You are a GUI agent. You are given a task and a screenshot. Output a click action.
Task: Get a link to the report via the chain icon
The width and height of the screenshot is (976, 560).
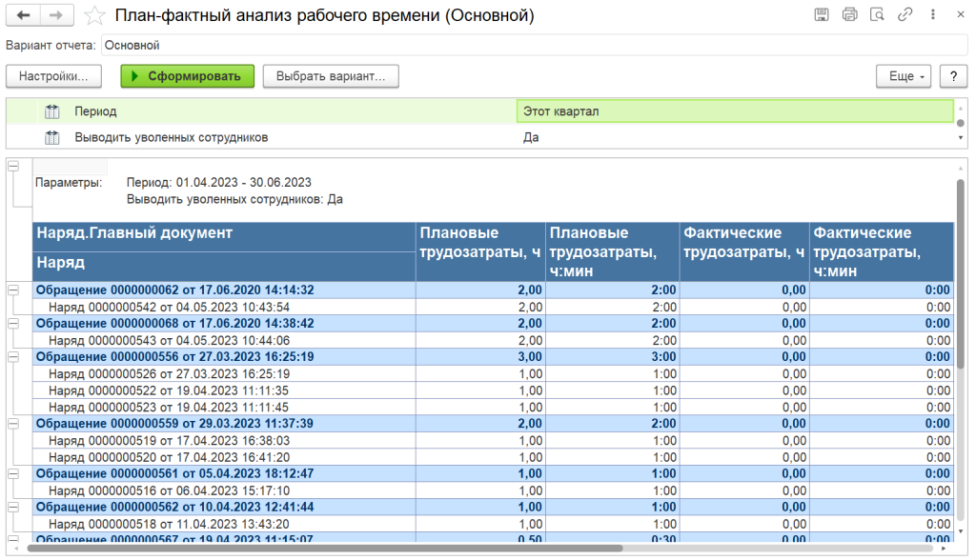[x=905, y=15]
